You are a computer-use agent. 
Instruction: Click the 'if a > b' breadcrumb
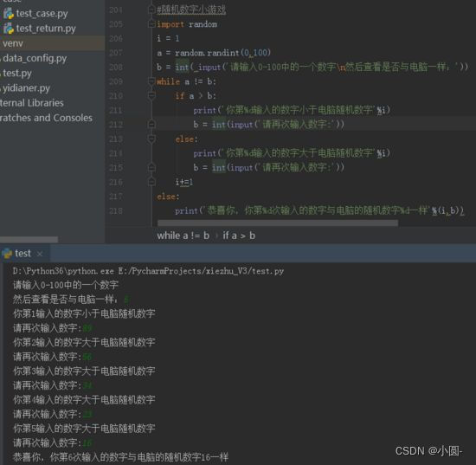point(239,236)
